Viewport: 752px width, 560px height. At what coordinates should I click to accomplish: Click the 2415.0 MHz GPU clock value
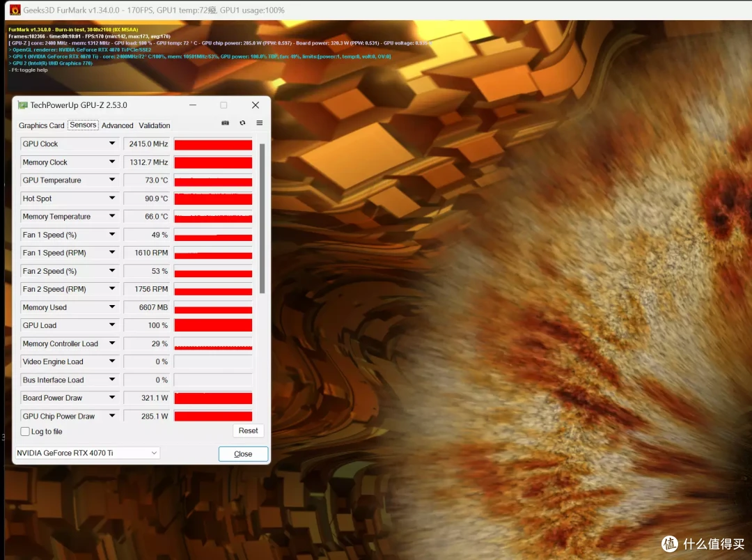147,143
